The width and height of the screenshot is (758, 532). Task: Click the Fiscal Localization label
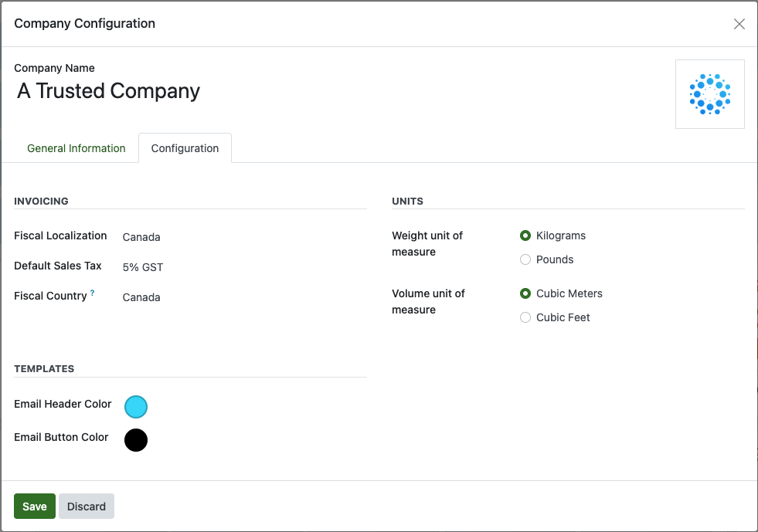pos(60,236)
